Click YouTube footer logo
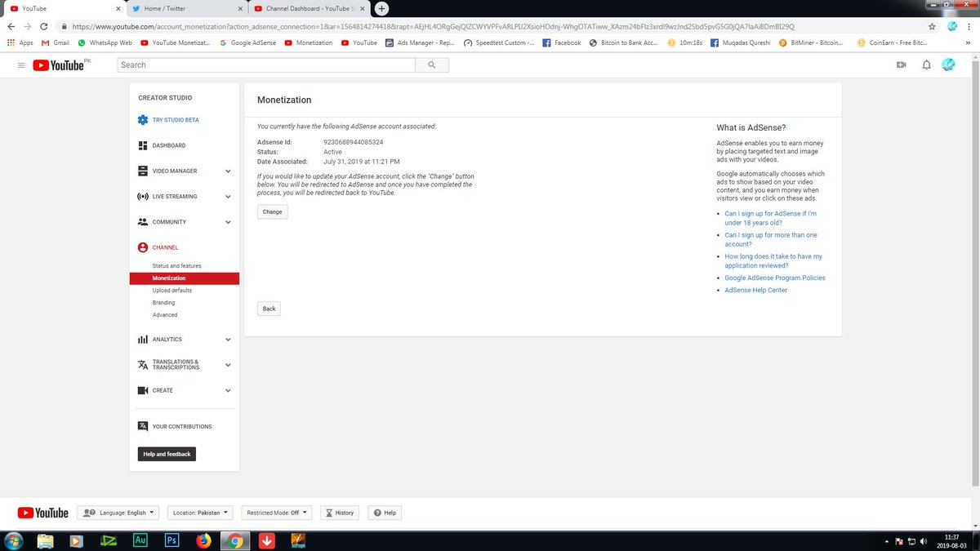 [42, 513]
